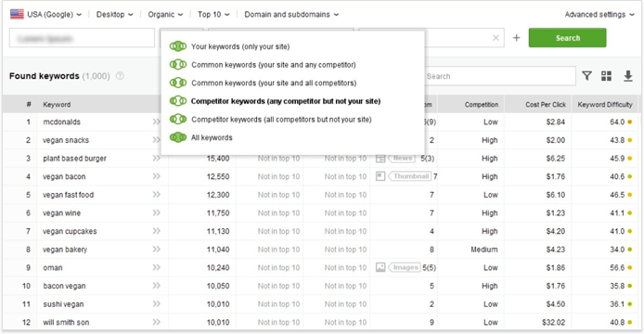Viewport: 644px width, 334px height.
Task: Open the filter funnel icon
Action: (586, 76)
